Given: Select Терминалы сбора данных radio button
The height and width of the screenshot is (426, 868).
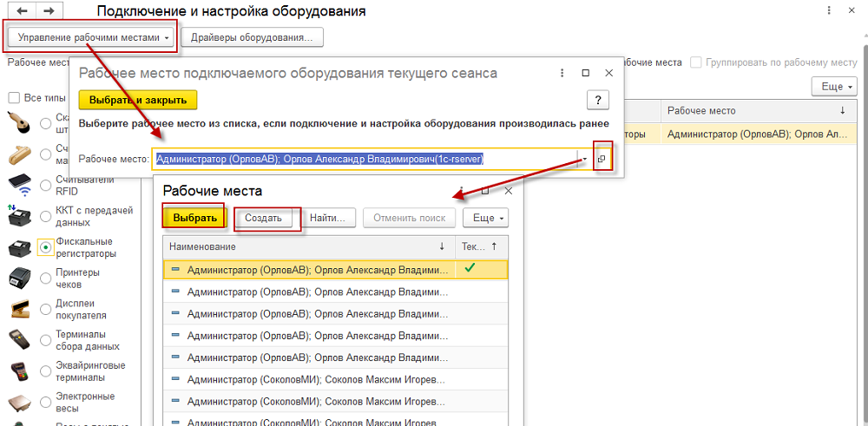Looking at the screenshot, I should click(x=47, y=341).
